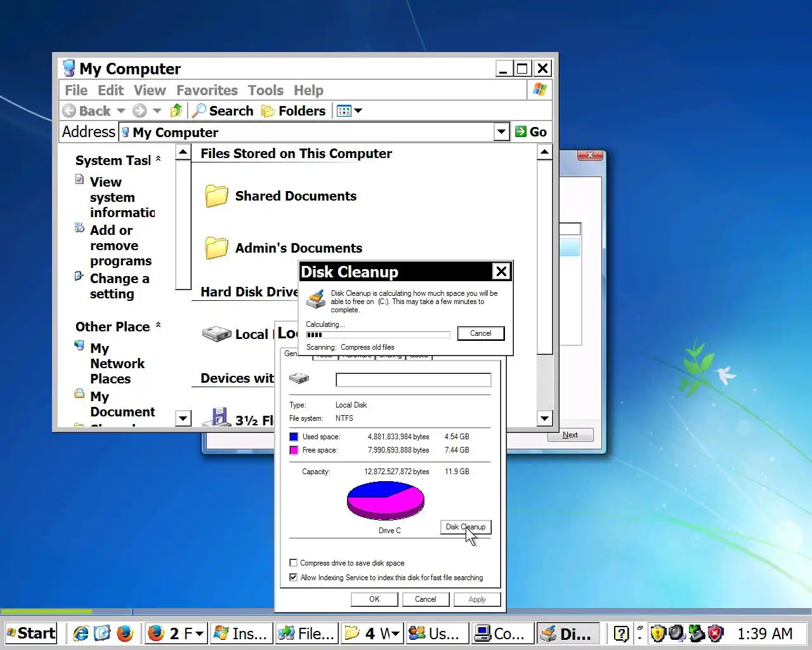
Task: Cancel the Disk Cleanup calculation
Action: click(x=481, y=333)
